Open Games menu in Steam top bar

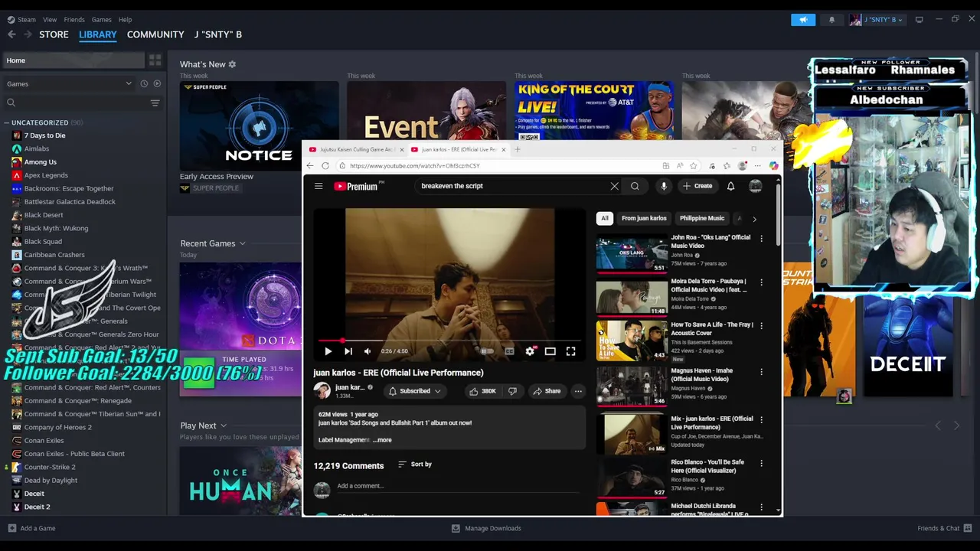pyautogui.click(x=101, y=20)
